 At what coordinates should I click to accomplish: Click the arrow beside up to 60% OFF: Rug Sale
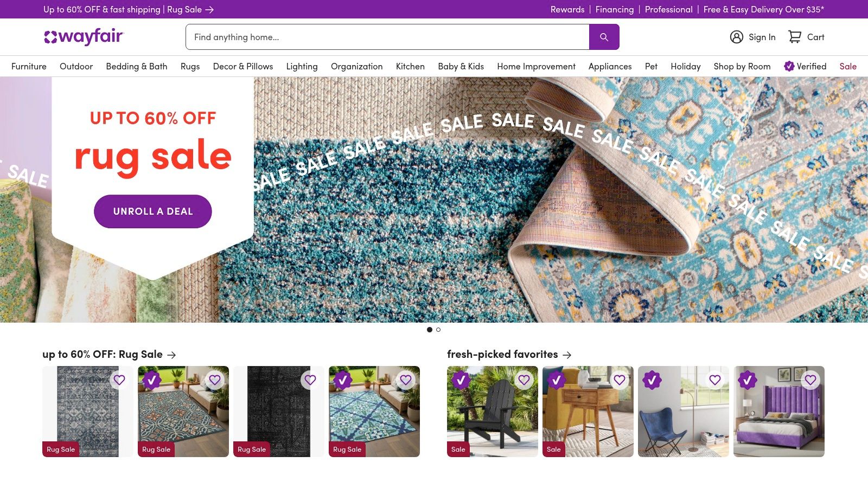172,355
